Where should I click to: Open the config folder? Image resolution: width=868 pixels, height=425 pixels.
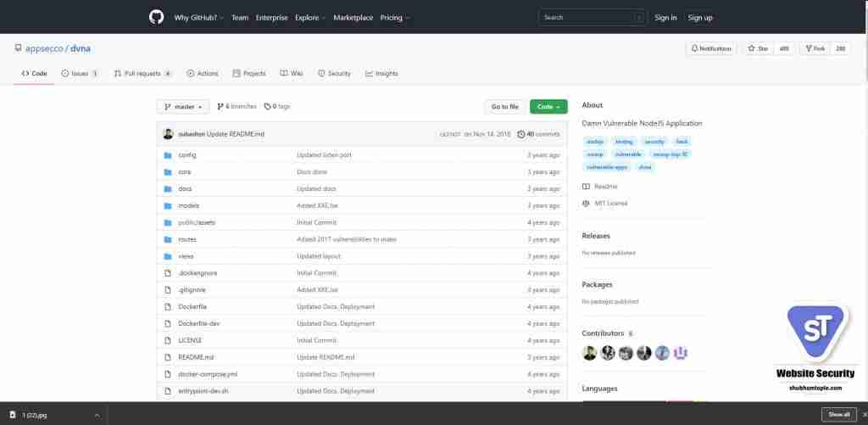187,155
